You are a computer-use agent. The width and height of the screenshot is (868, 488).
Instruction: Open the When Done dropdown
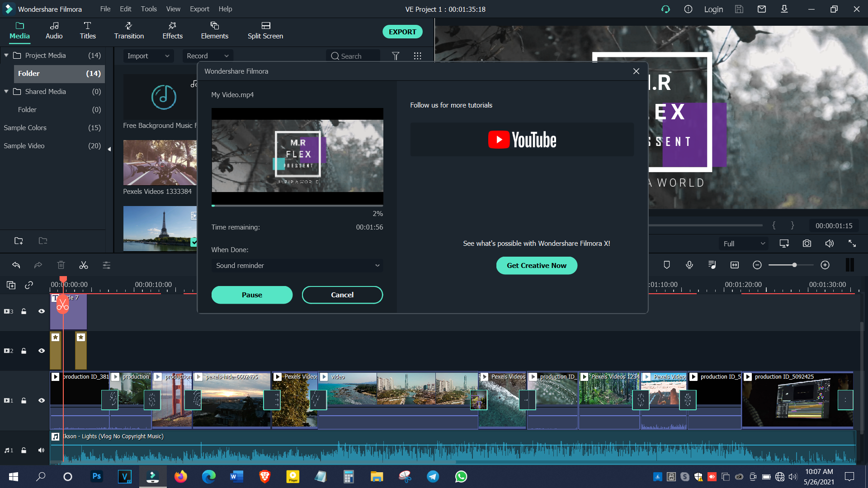point(297,266)
